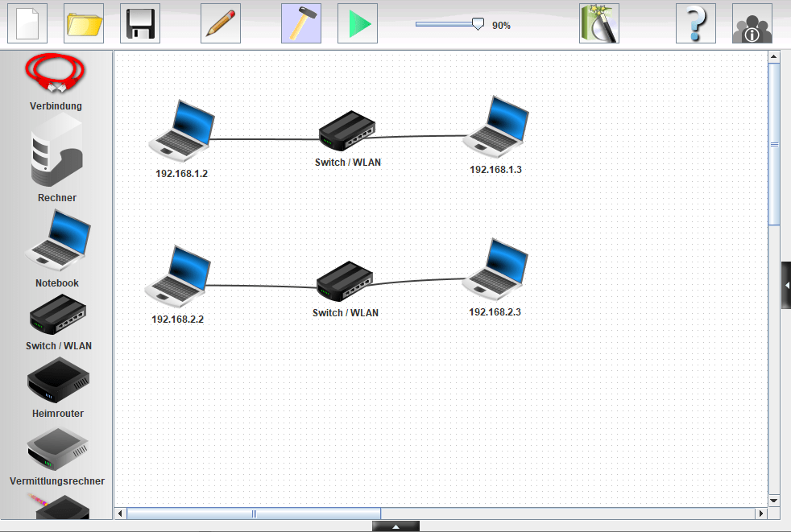
Task: Switch to documentation mode with the pencil icon
Action: click(x=221, y=23)
